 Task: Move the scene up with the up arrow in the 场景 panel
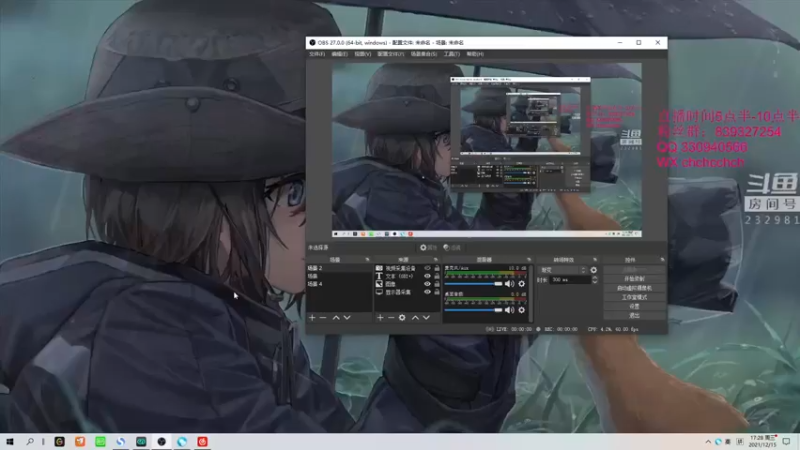click(x=336, y=318)
